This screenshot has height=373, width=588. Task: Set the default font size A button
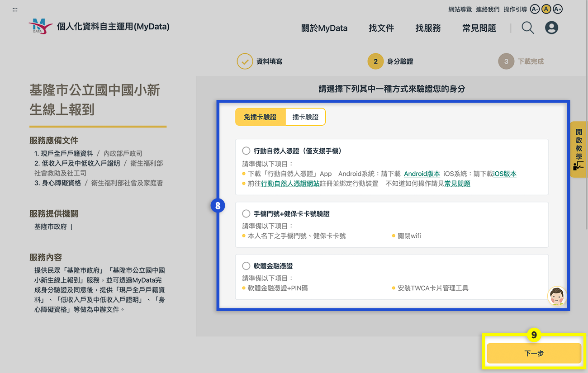pos(546,9)
